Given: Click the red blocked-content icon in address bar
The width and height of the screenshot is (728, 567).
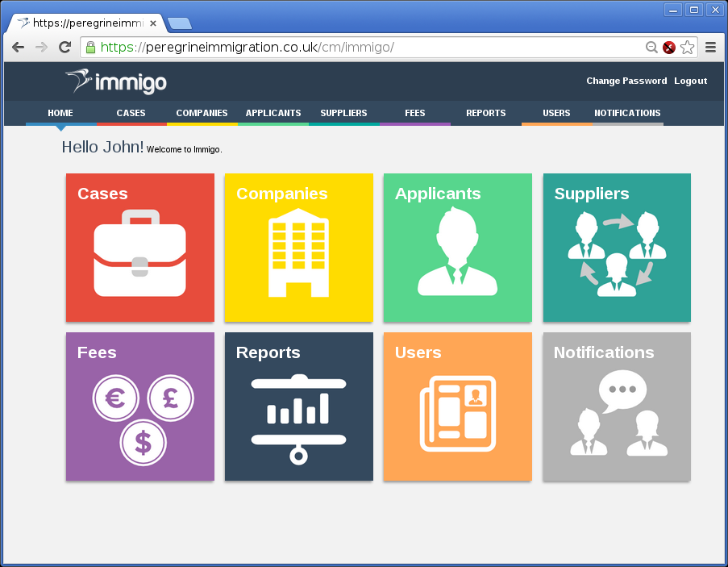Looking at the screenshot, I should click(x=669, y=48).
